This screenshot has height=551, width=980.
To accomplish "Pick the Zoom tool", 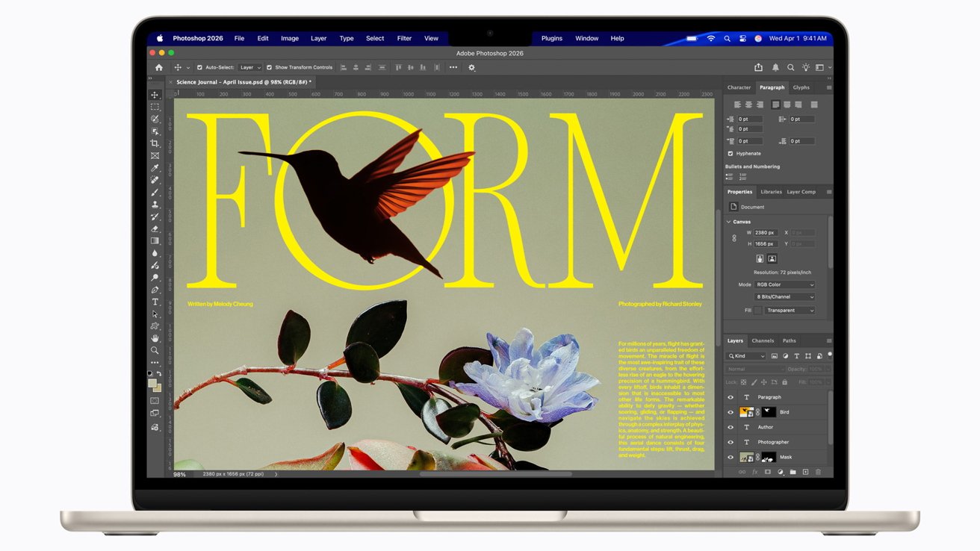I will click(155, 350).
